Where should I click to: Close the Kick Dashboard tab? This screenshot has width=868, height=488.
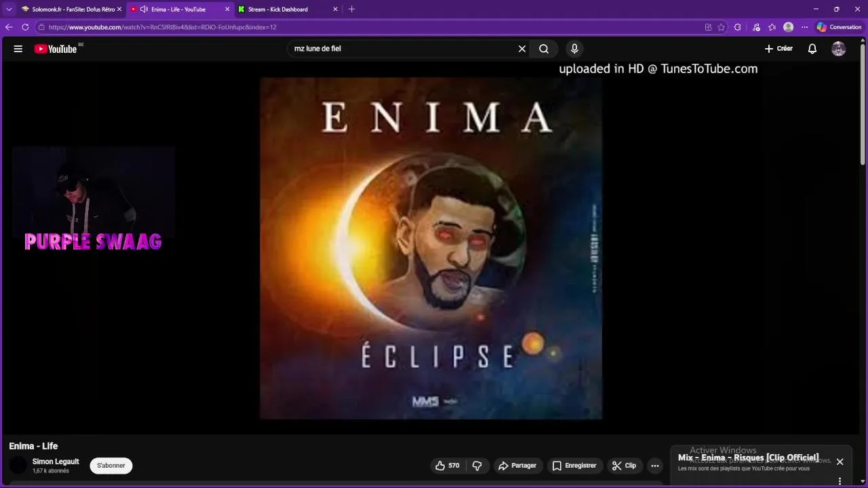pos(335,9)
